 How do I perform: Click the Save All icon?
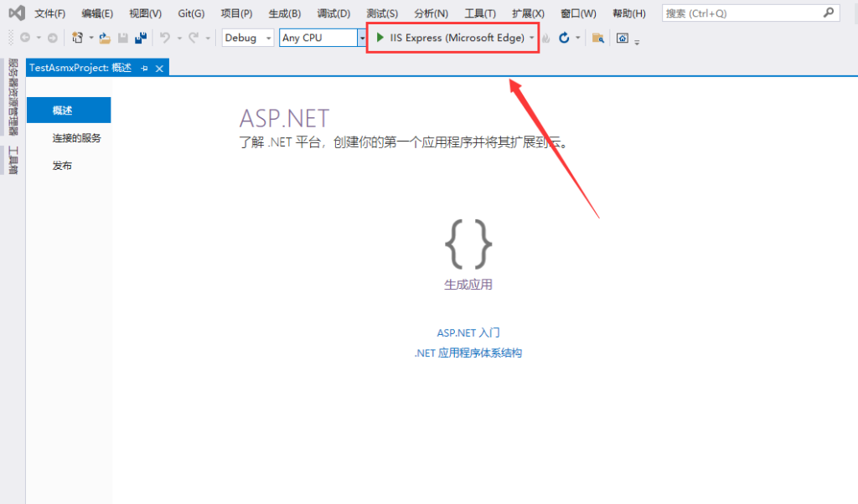[x=141, y=38]
